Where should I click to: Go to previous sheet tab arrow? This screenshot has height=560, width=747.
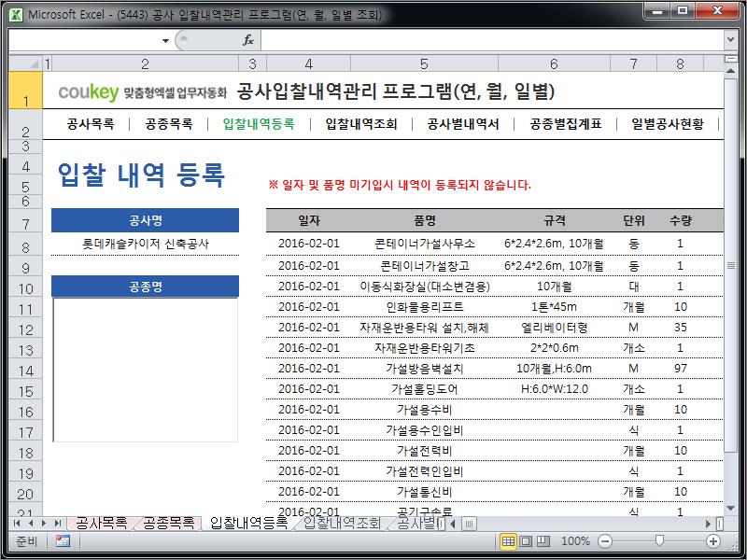point(31,524)
